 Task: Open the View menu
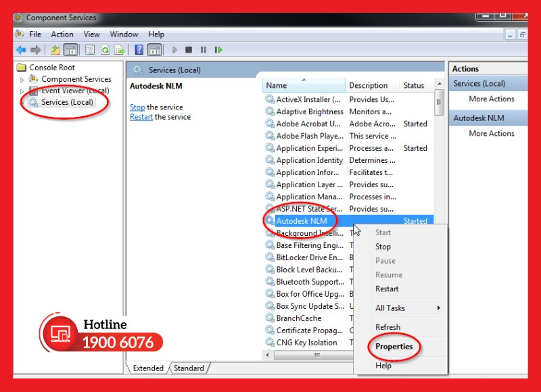point(91,34)
